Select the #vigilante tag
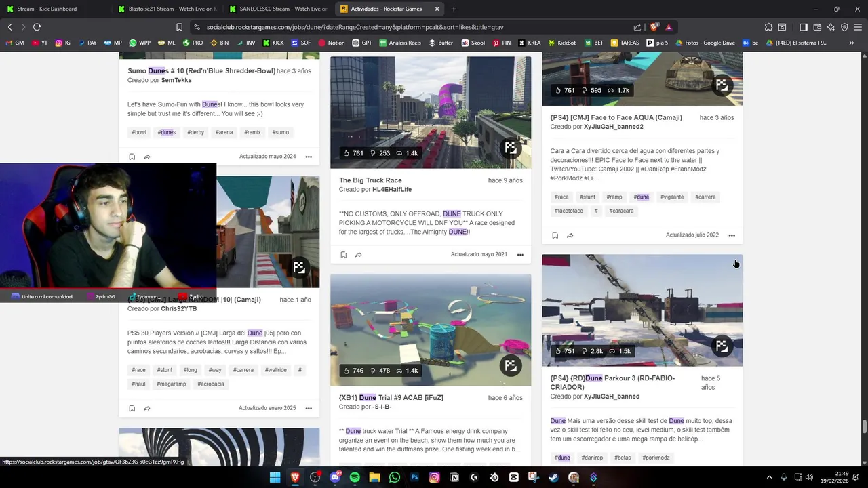This screenshot has width=868, height=488. (672, 197)
